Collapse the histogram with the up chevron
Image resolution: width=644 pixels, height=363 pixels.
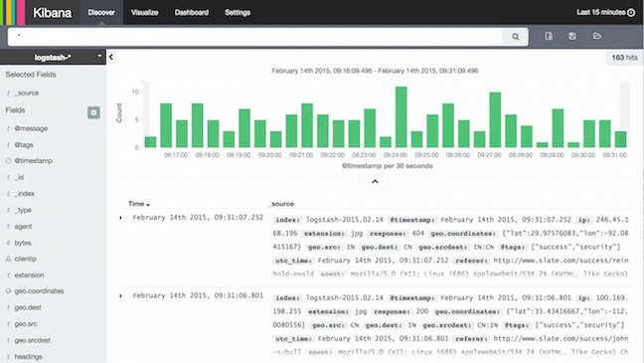pos(375,181)
